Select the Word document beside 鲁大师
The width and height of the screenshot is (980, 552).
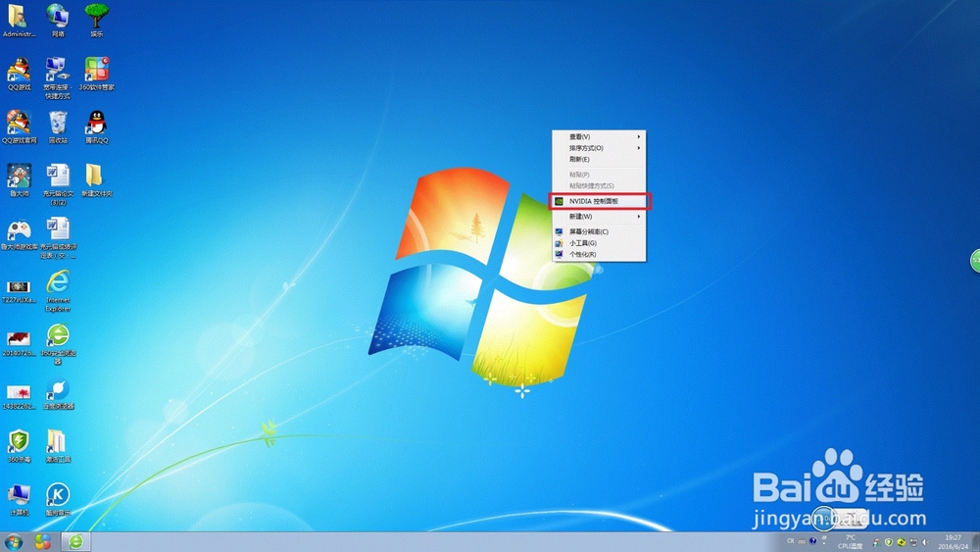tap(58, 184)
